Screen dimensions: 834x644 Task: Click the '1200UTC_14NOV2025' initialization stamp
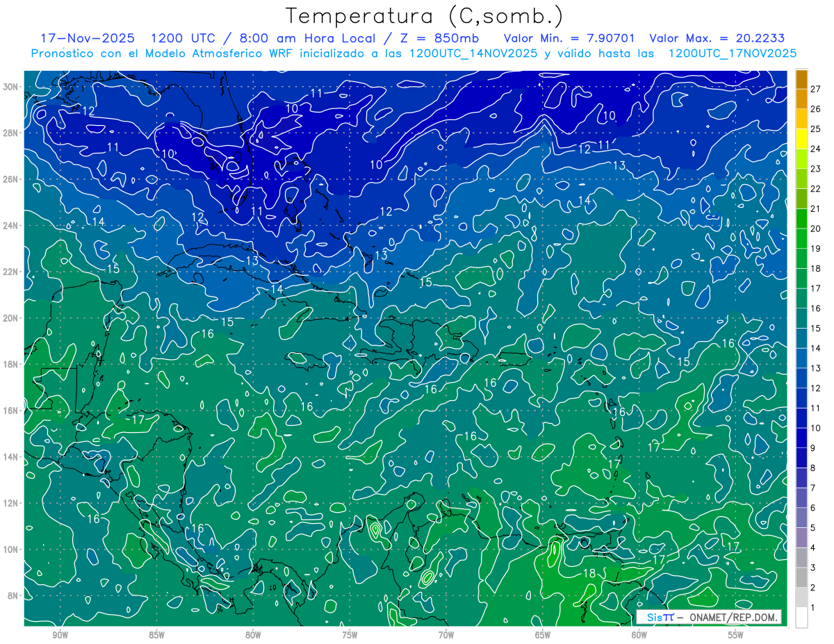(473, 53)
